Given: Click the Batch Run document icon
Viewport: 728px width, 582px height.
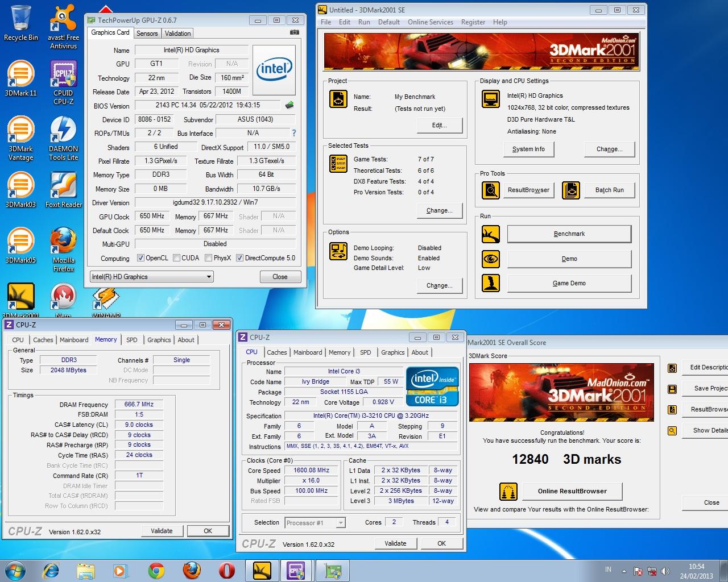Looking at the screenshot, I should pyautogui.click(x=571, y=190).
